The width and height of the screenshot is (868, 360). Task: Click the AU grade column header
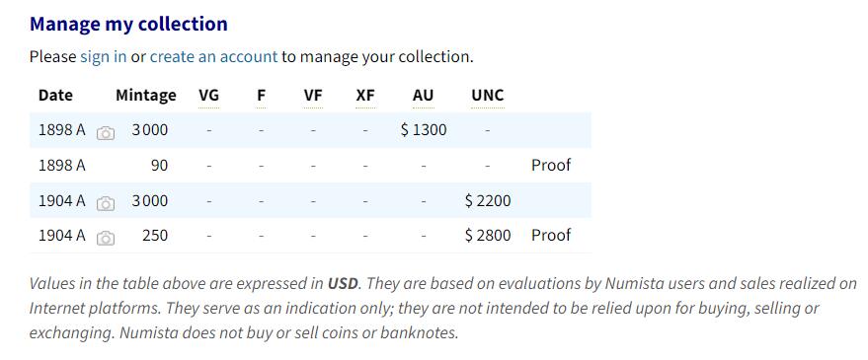423,95
